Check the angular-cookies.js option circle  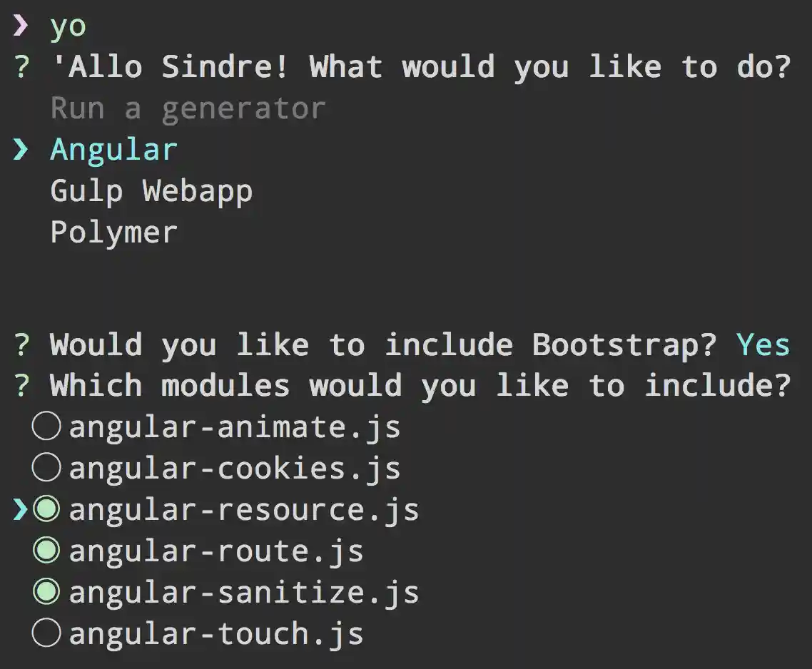[47, 468]
